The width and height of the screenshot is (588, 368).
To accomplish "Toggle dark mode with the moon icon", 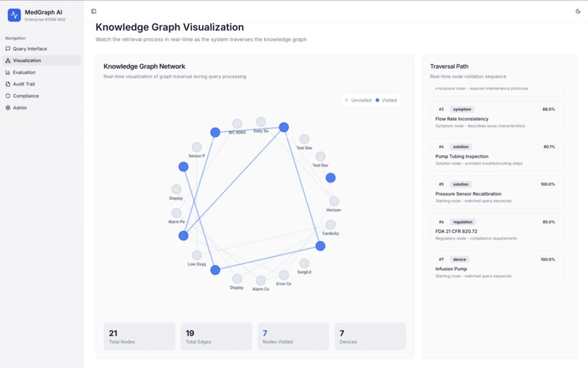I will [x=578, y=11].
